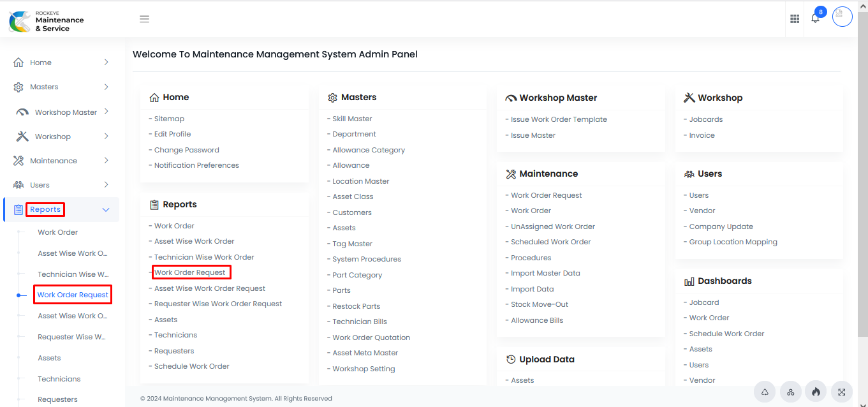Select Technicians in the sidebar submenu

59,379
